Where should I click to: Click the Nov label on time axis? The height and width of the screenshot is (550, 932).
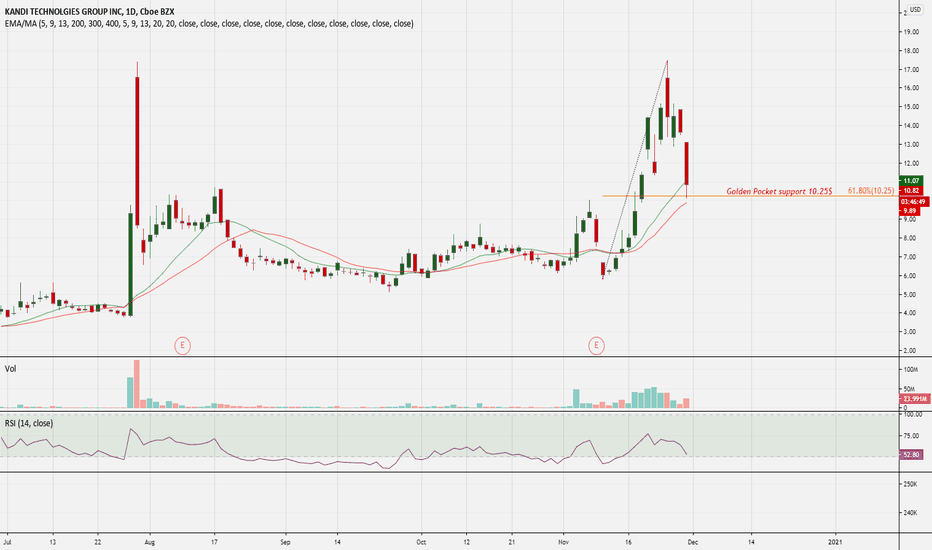[565, 542]
